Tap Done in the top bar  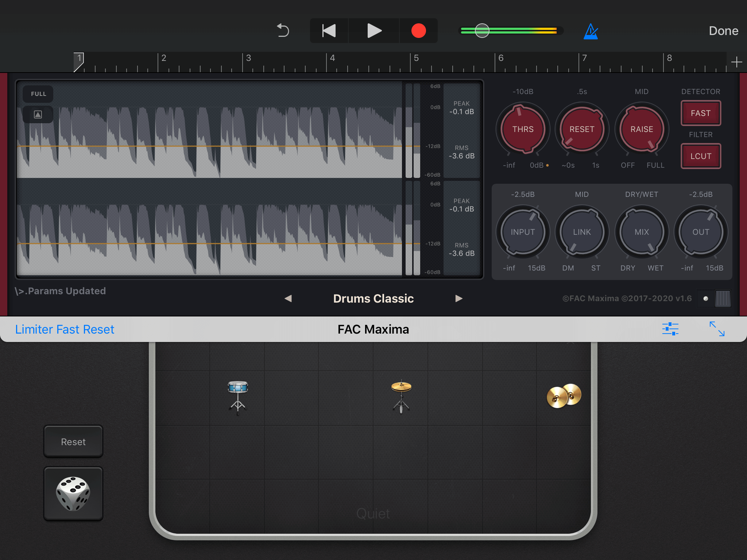click(723, 31)
